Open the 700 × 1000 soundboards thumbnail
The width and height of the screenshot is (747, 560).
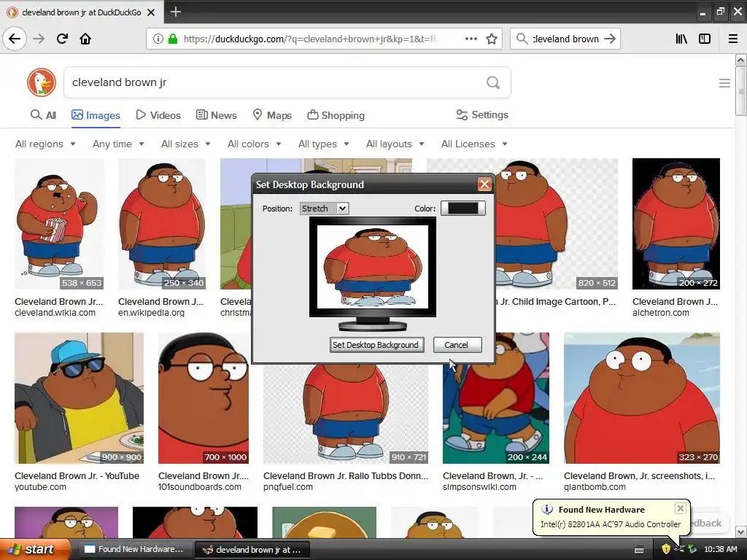[204, 398]
